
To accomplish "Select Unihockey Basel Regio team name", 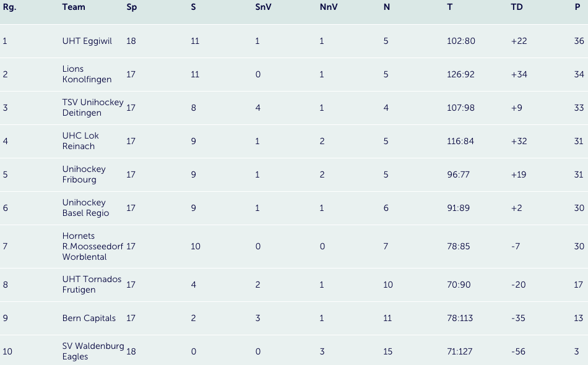I will (86, 208).
